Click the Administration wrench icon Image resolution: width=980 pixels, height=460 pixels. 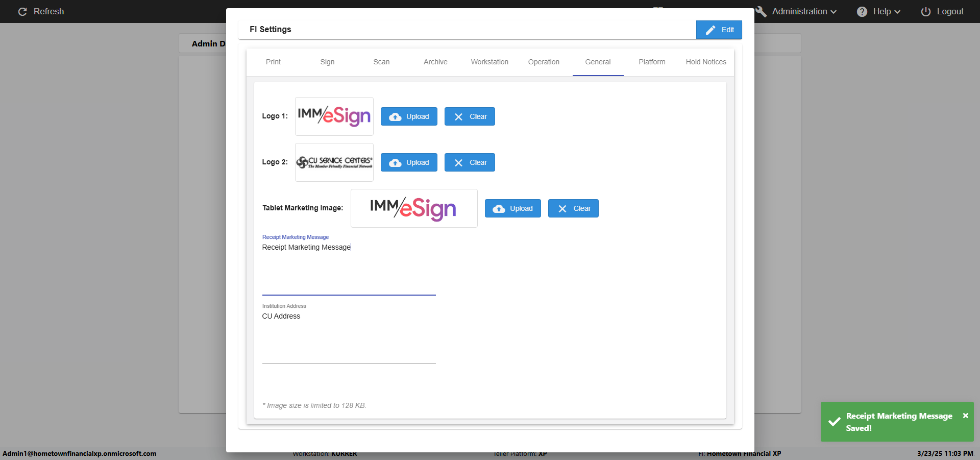click(x=761, y=11)
